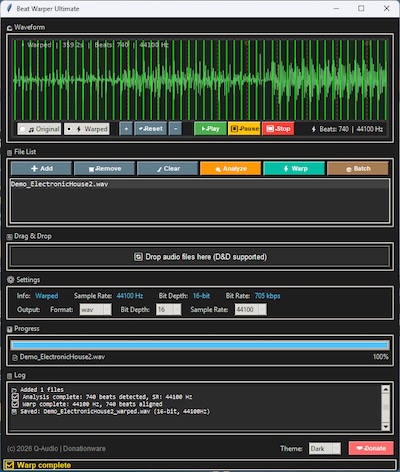
Task: Warp the selected audio
Action: tap(294, 169)
